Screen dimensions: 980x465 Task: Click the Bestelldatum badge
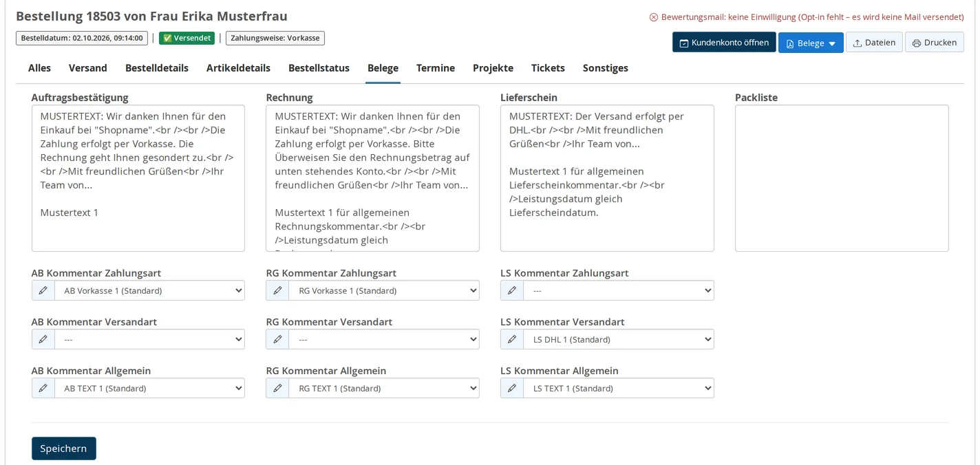pyautogui.click(x=82, y=39)
